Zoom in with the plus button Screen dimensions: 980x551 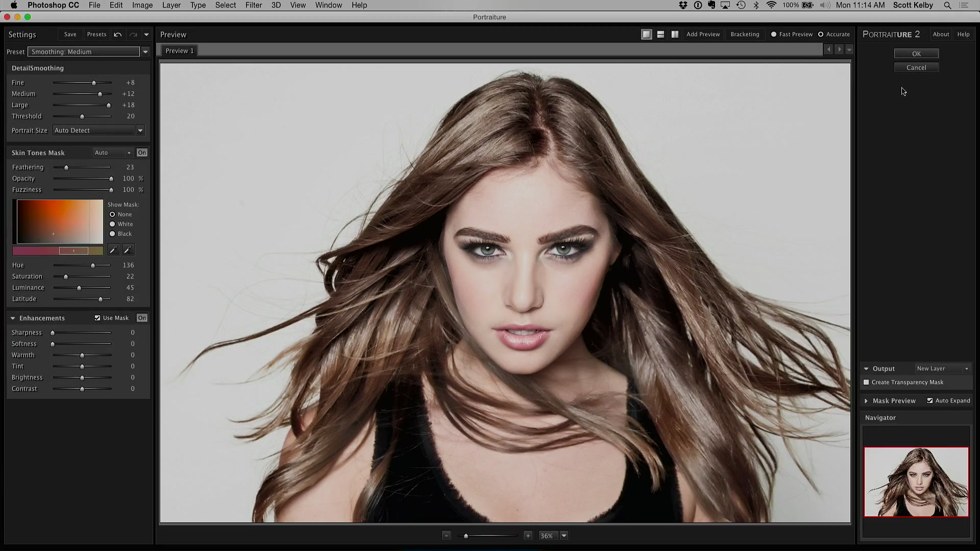coord(528,536)
